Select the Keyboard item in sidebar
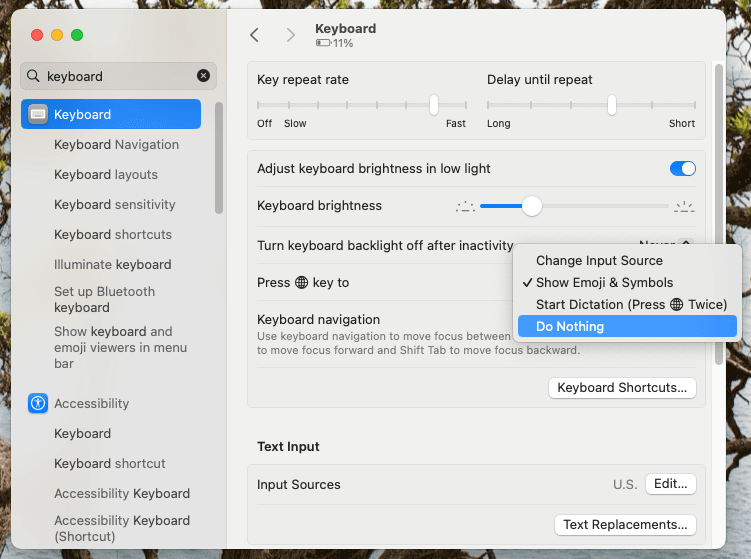 pos(111,114)
